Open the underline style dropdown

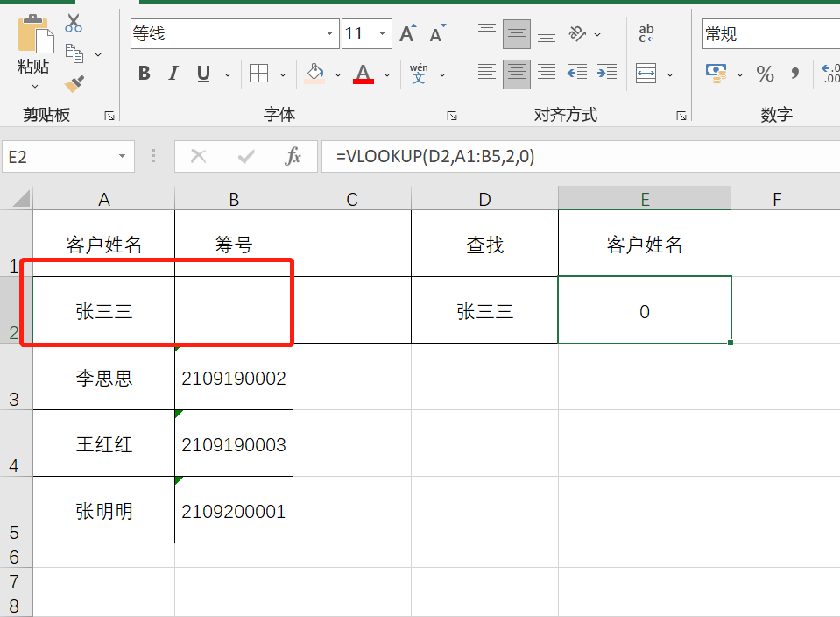(x=228, y=74)
